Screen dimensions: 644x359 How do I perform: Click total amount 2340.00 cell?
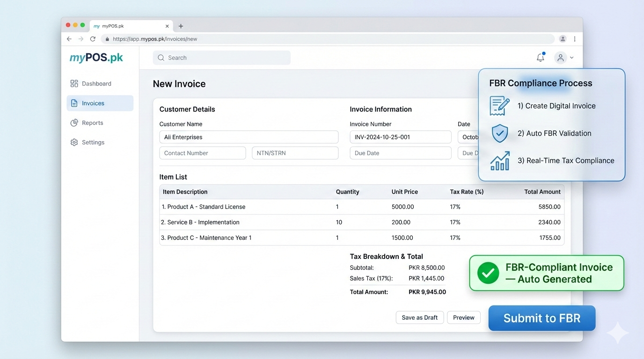[549, 222]
